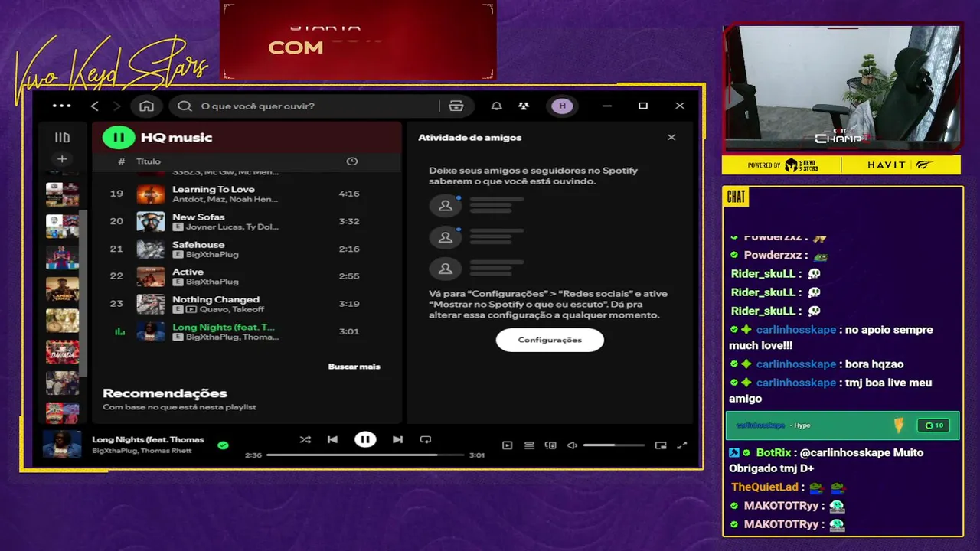Click the 'Configurações' button
The height and width of the screenshot is (551, 980).
point(550,340)
